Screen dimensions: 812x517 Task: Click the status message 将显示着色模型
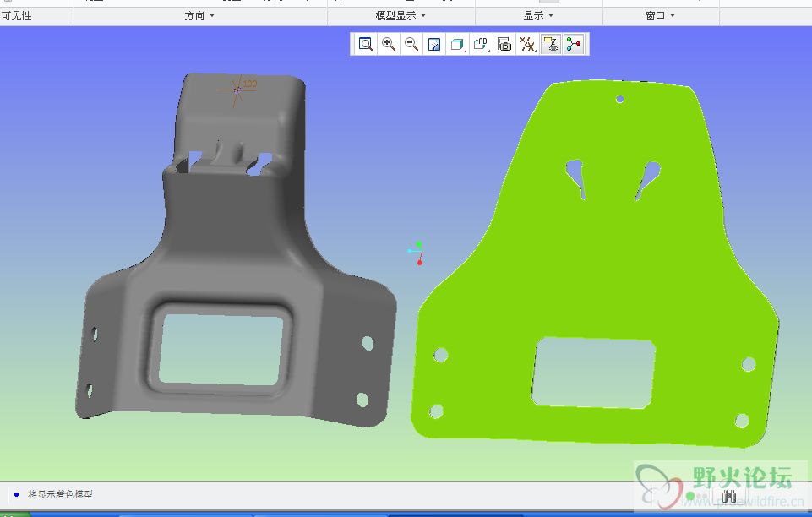tap(60, 495)
